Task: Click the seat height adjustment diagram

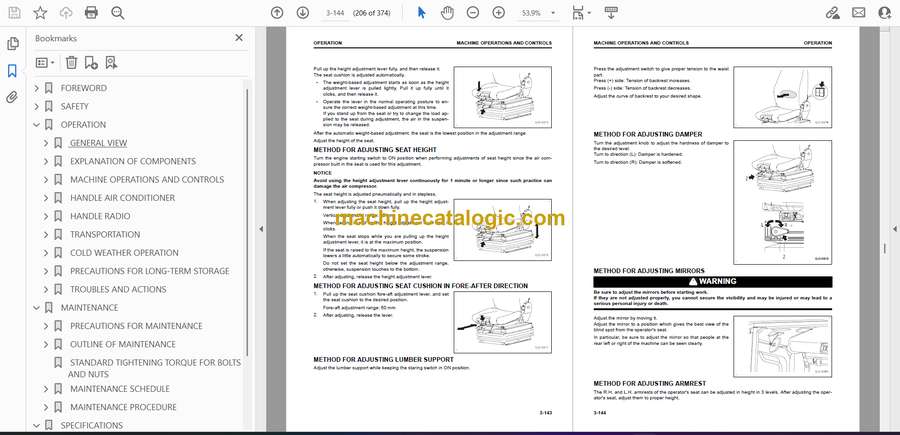Action: (502, 229)
